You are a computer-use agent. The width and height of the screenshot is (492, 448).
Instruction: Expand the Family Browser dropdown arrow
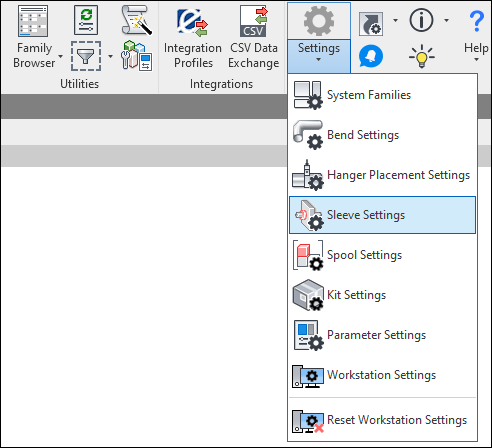[60, 56]
